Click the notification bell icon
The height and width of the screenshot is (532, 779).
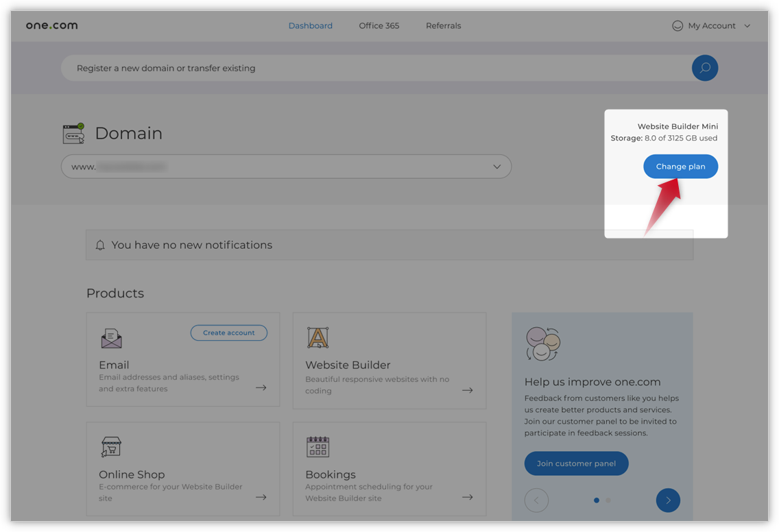100,245
